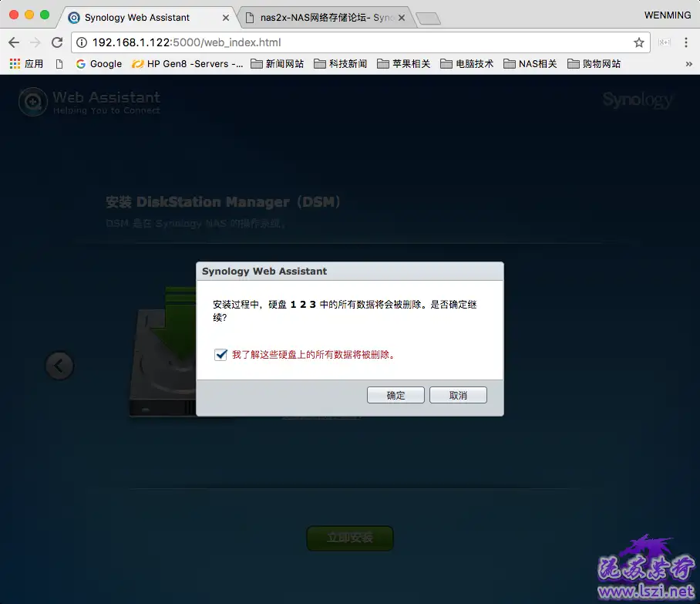Click the Synology brand logo
The height and width of the screenshot is (604, 700).
click(637, 100)
